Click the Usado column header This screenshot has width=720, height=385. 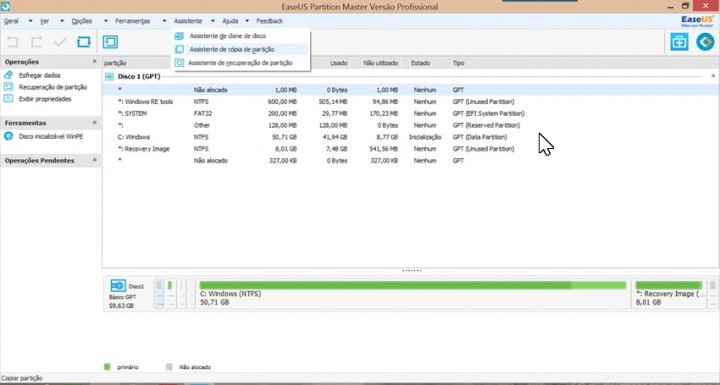[x=338, y=63]
